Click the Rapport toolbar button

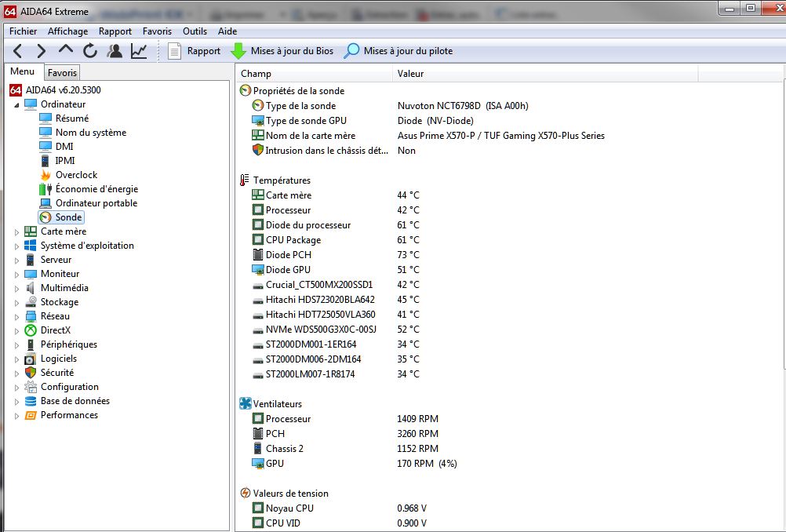click(x=194, y=51)
